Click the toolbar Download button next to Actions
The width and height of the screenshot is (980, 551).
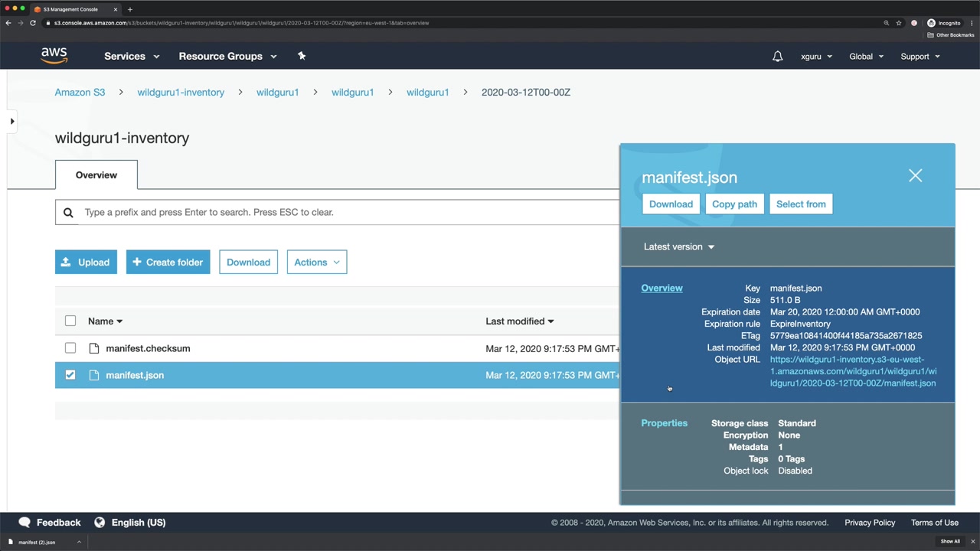tap(248, 262)
